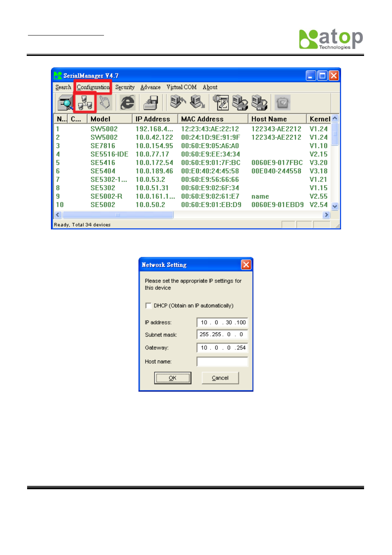Close the SerialManager window
Image resolution: width=392 pixels, height=555 pixels.
point(334,76)
